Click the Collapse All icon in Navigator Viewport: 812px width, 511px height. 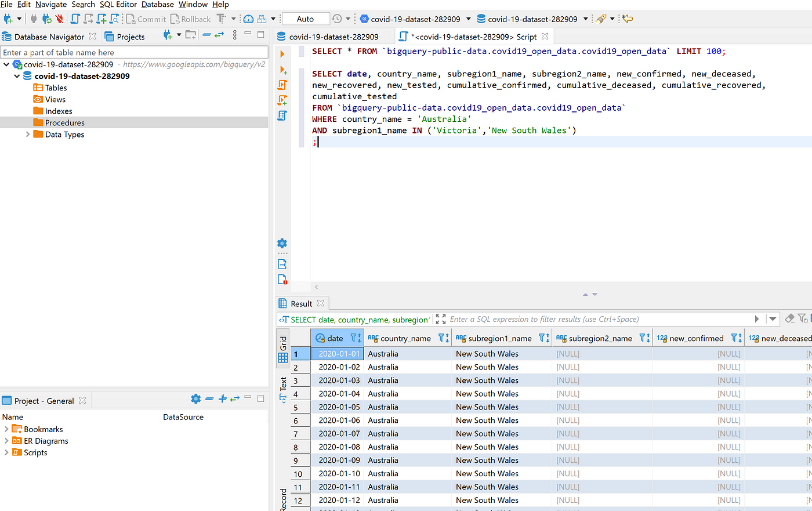point(206,35)
